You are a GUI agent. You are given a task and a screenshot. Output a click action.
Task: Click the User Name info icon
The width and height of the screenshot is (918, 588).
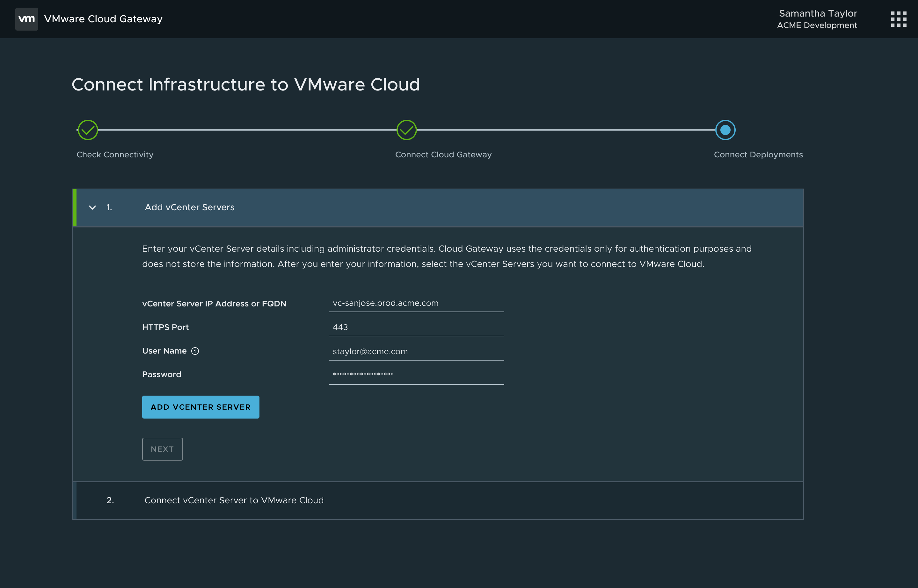[195, 351]
